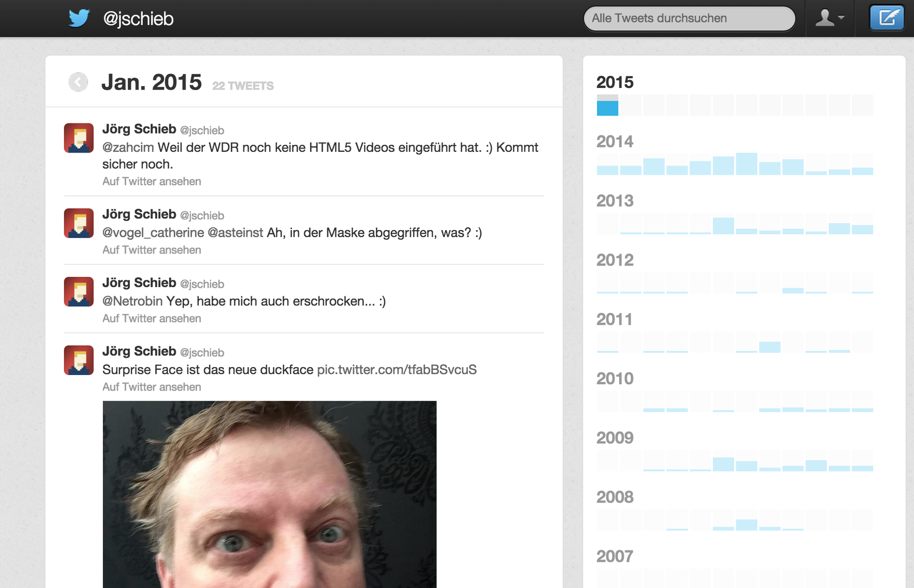Click the @jschieb handle on the Netrobin tweet

pyautogui.click(x=202, y=284)
